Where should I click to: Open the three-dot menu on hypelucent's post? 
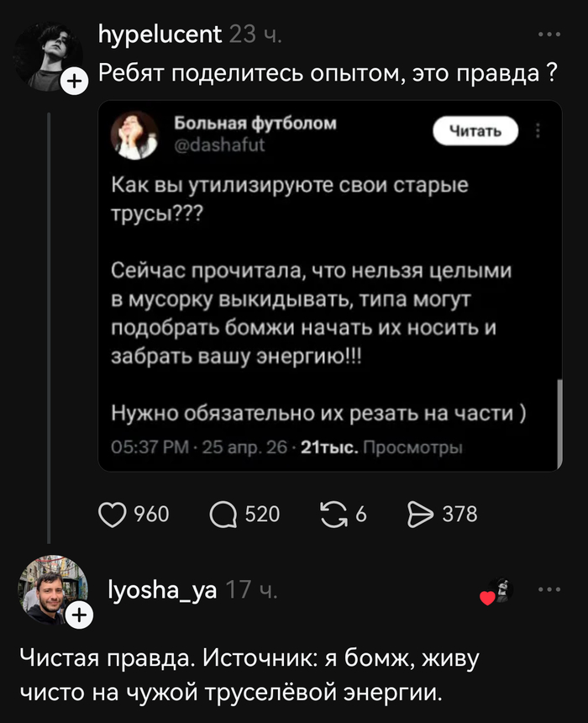click(x=549, y=35)
